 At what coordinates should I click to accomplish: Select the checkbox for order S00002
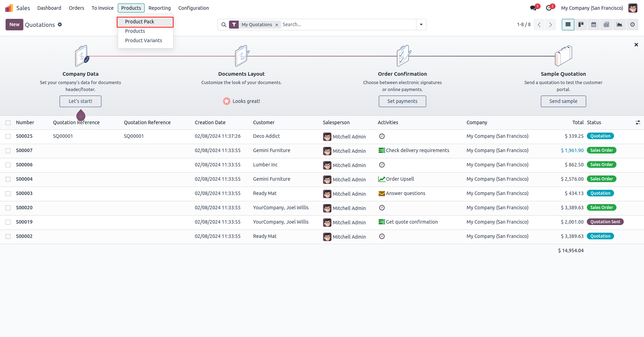coord(8,237)
